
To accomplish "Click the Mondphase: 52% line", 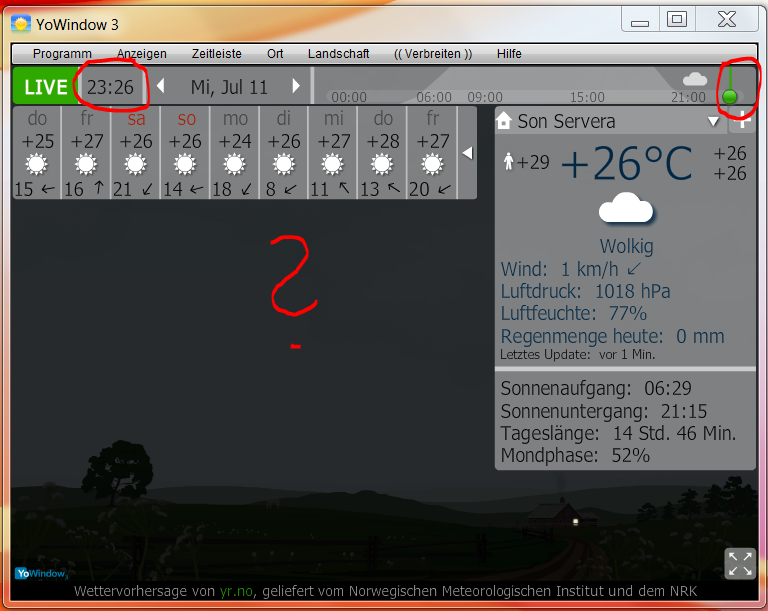I will pyautogui.click(x=575, y=455).
